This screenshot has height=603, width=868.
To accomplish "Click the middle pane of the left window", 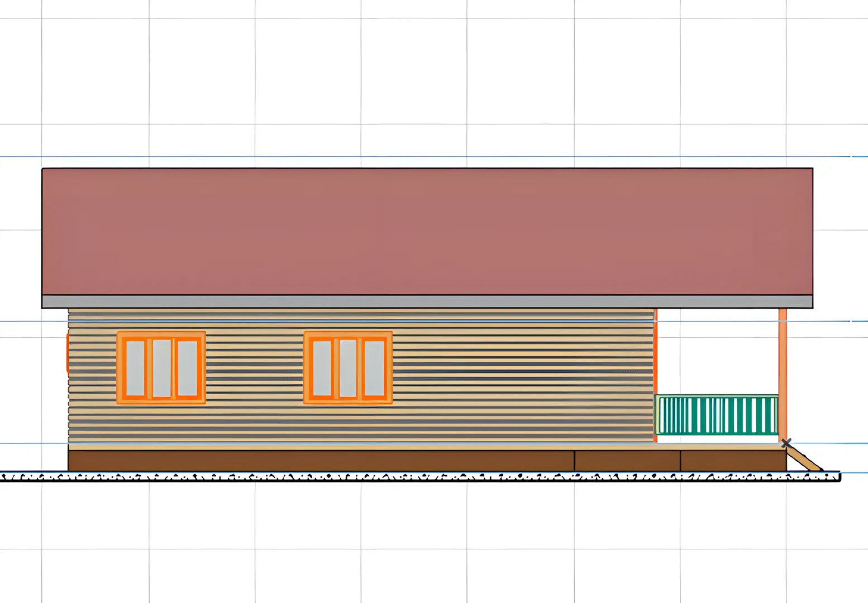I will click(x=161, y=368).
